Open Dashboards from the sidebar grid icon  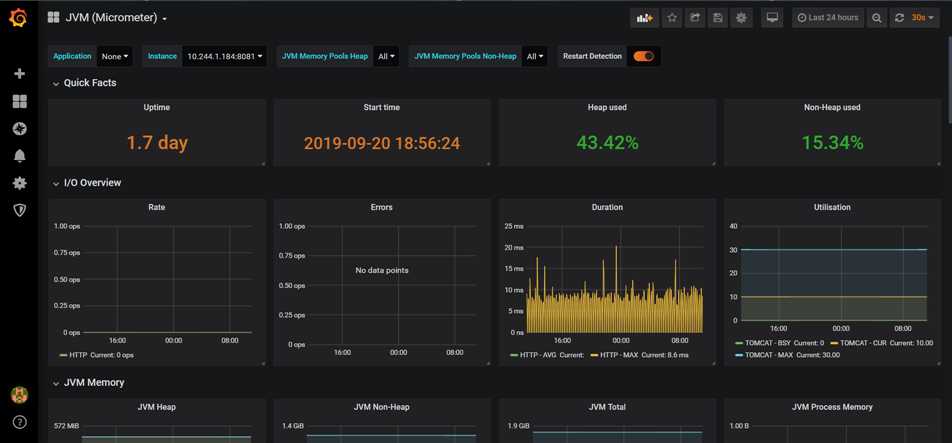pos(19,101)
